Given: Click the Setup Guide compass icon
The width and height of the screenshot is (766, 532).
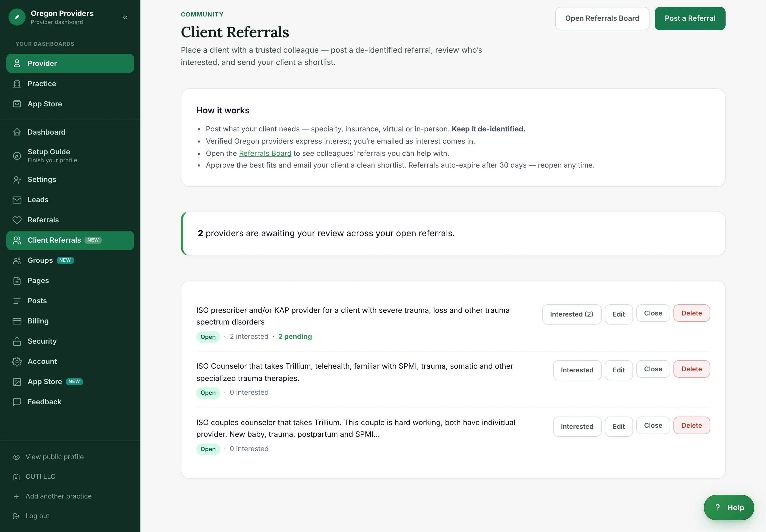Looking at the screenshot, I should coord(17,156).
